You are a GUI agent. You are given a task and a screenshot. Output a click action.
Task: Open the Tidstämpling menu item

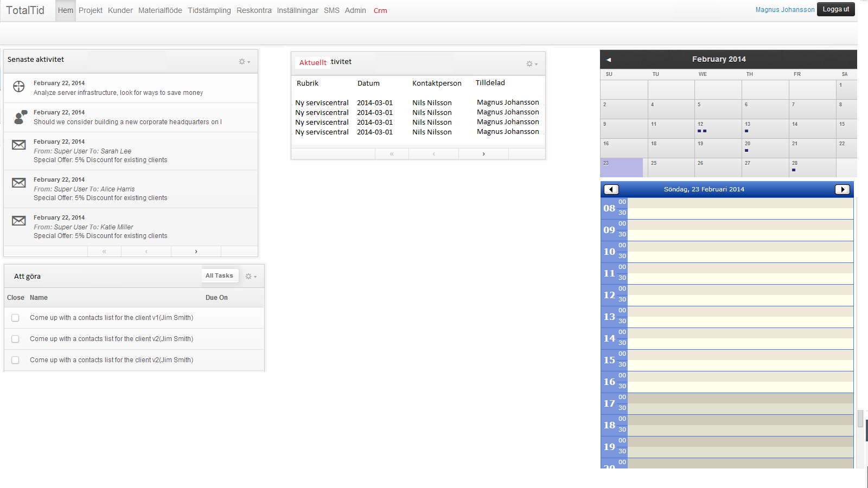[x=209, y=10]
